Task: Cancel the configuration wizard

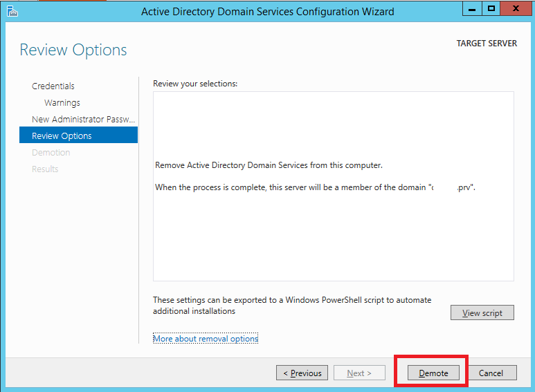Action: pyautogui.click(x=491, y=373)
